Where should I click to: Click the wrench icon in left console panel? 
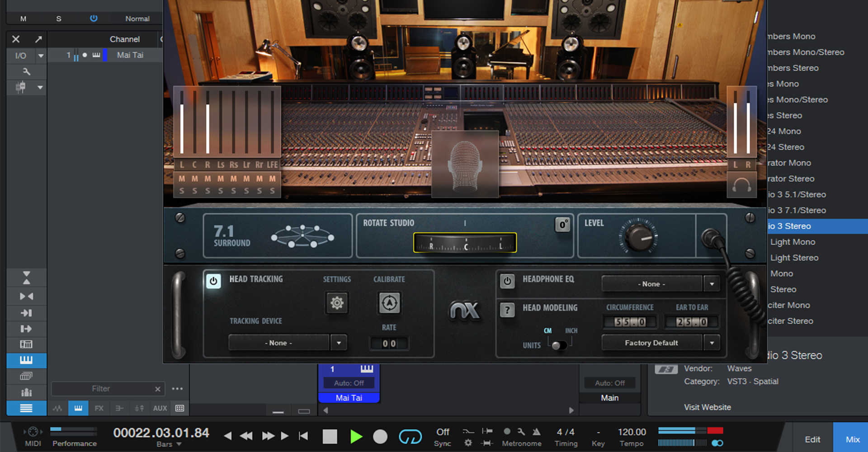pyautogui.click(x=27, y=71)
